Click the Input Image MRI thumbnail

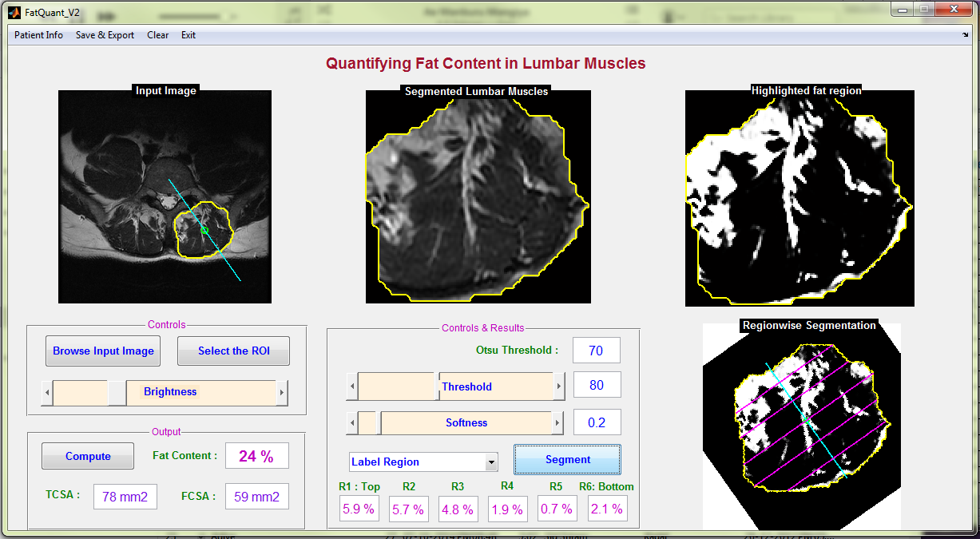click(165, 196)
